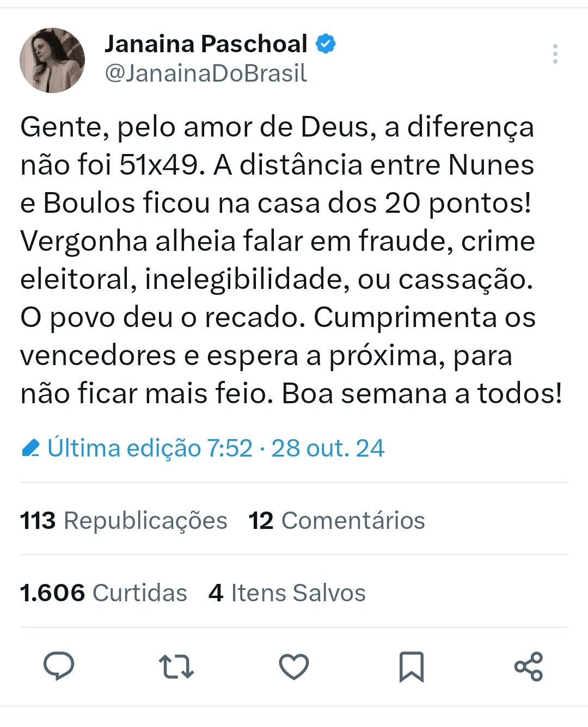
Task: Click the date 28 out. 24
Action: [328, 448]
